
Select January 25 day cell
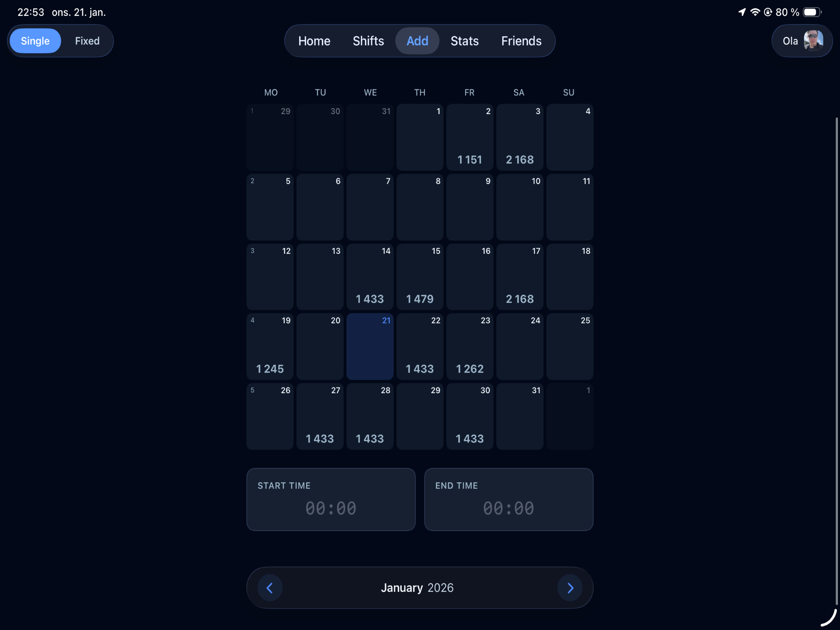[570, 346]
